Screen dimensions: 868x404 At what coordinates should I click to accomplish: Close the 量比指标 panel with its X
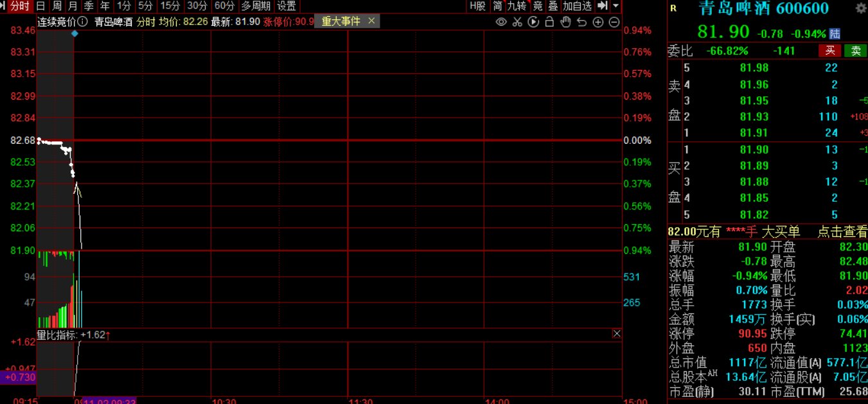617,334
